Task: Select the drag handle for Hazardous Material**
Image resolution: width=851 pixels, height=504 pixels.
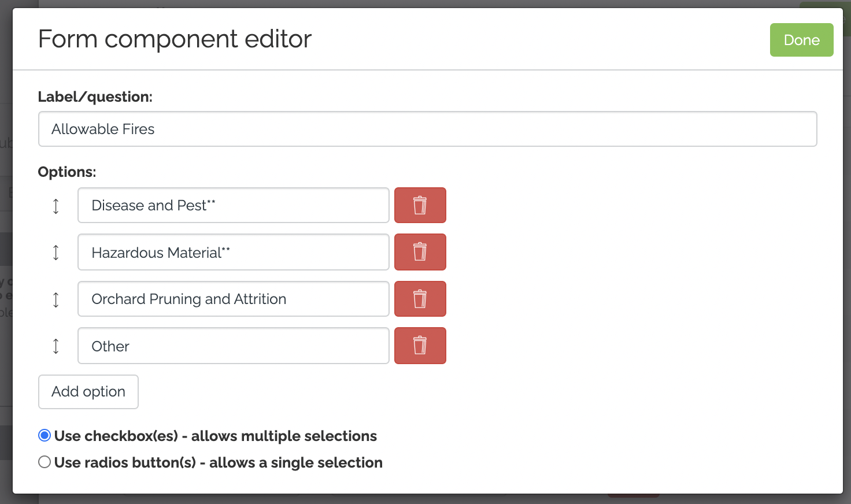Action: pos(55,252)
